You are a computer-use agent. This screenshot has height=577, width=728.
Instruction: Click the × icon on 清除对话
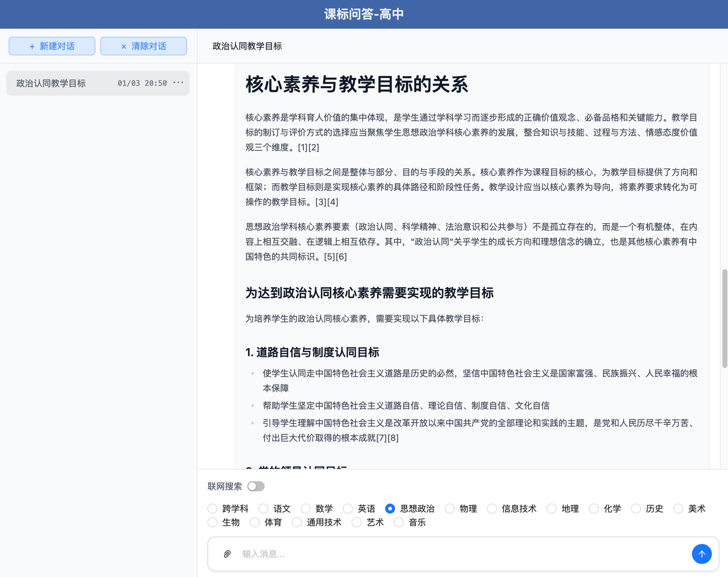(123, 46)
